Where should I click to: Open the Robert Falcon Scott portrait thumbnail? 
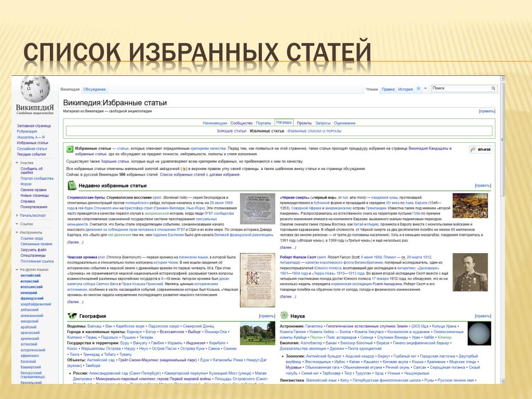coord(470,272)
